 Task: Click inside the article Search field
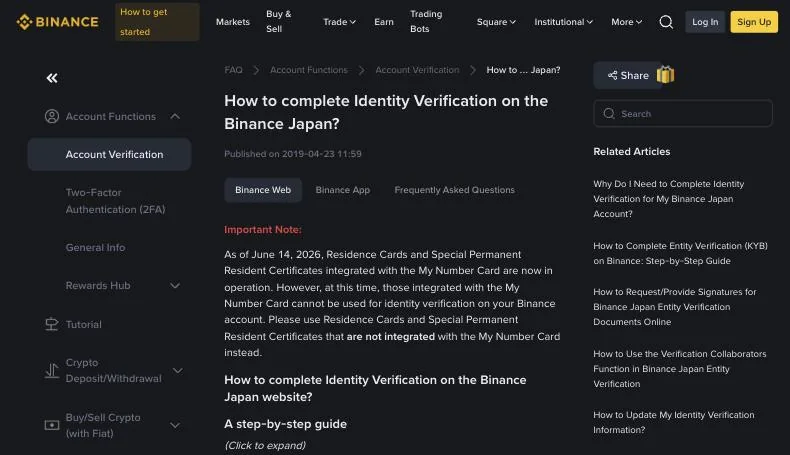point(683,113)
